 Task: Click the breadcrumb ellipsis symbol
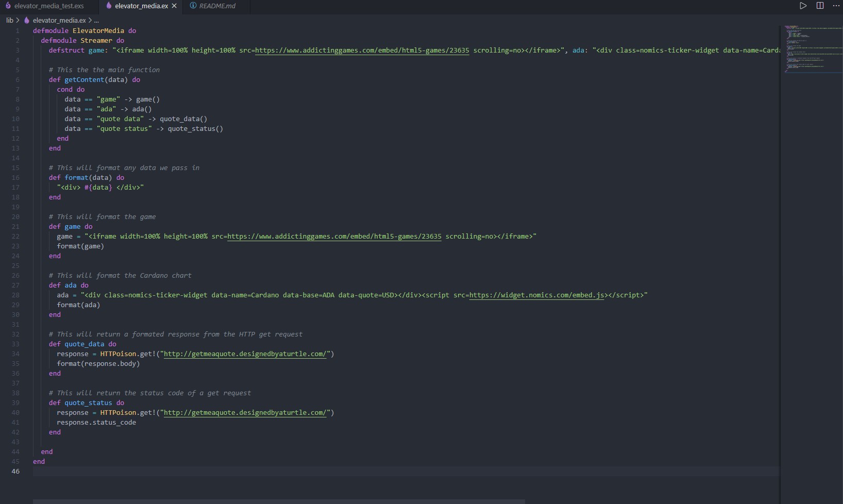[96, 20]
